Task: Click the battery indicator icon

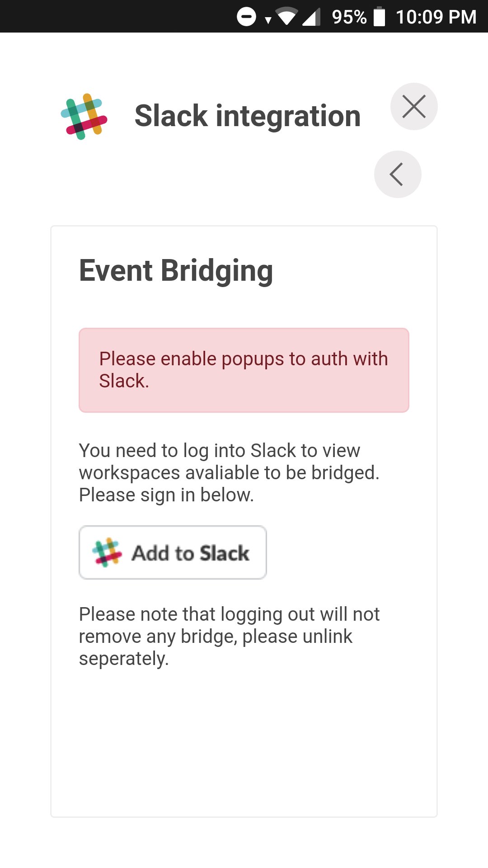Action: pyautogui.click(x=379, y=16)
